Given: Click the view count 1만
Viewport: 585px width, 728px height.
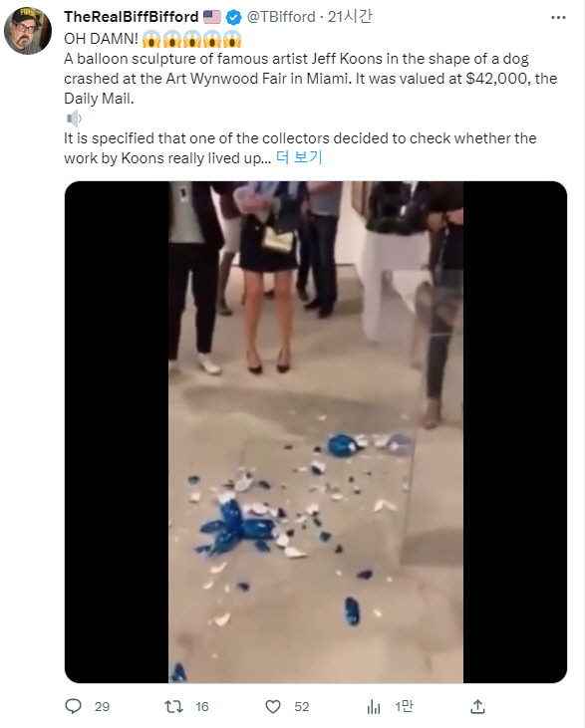Looking at the screenshot, I should tap(404, 707).
